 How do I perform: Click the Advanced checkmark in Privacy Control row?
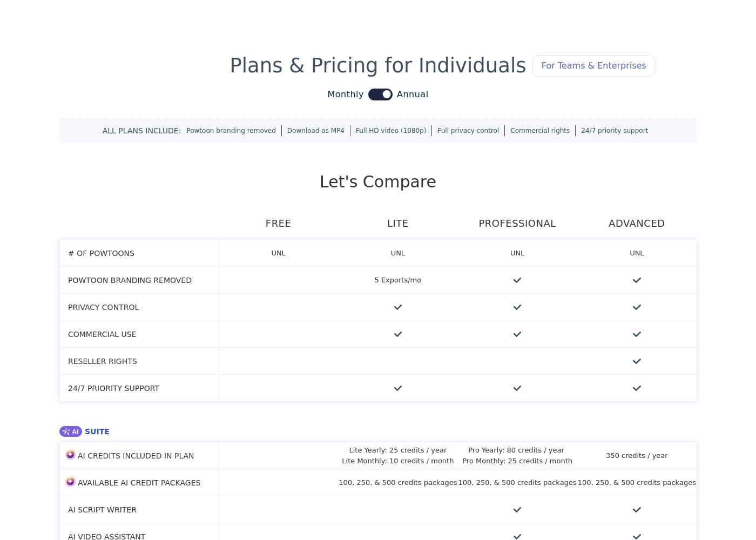click(x=637, y=307)
